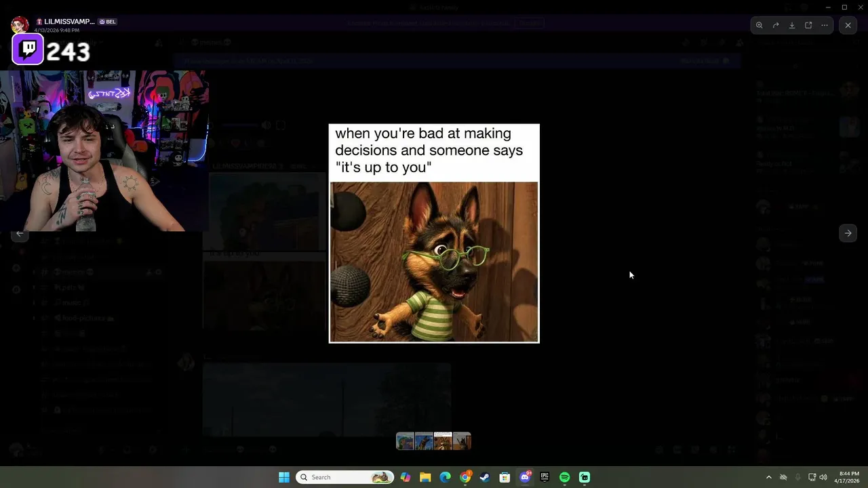The height and width of the screenshot is (488, 868).
Task: Open Microsoft Edge from taskbar
Action: [445, 477]
